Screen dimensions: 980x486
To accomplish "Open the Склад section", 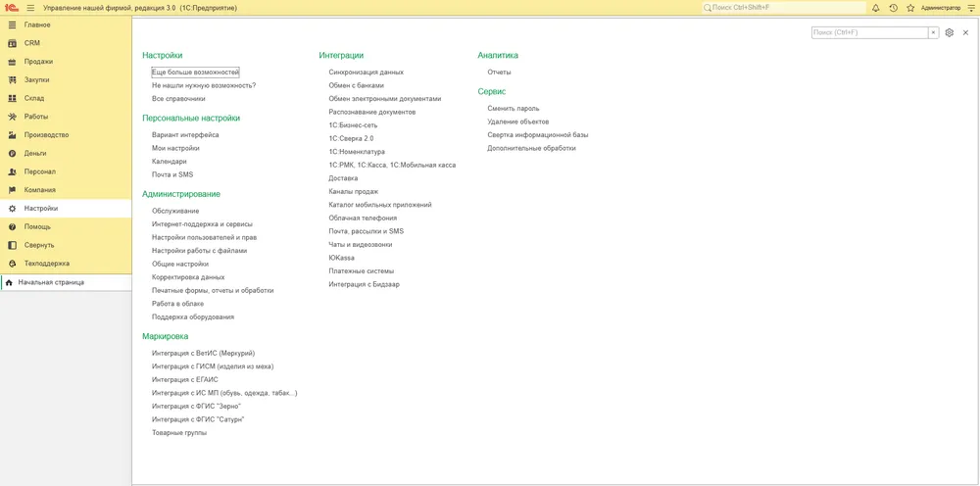I will (66, 98).
